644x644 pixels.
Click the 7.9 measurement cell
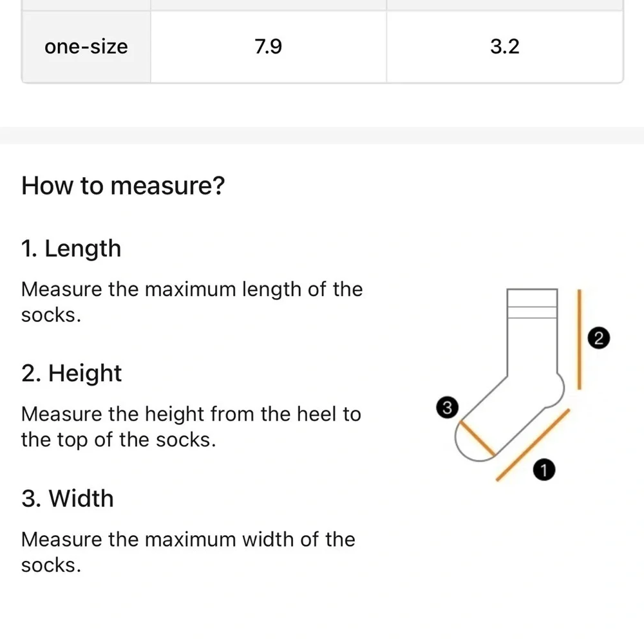(x=268, y=47)
